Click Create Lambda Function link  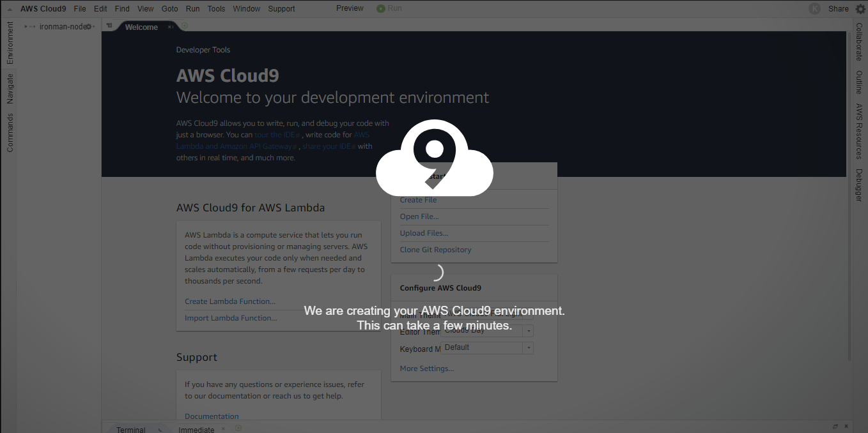coord(230,301)
